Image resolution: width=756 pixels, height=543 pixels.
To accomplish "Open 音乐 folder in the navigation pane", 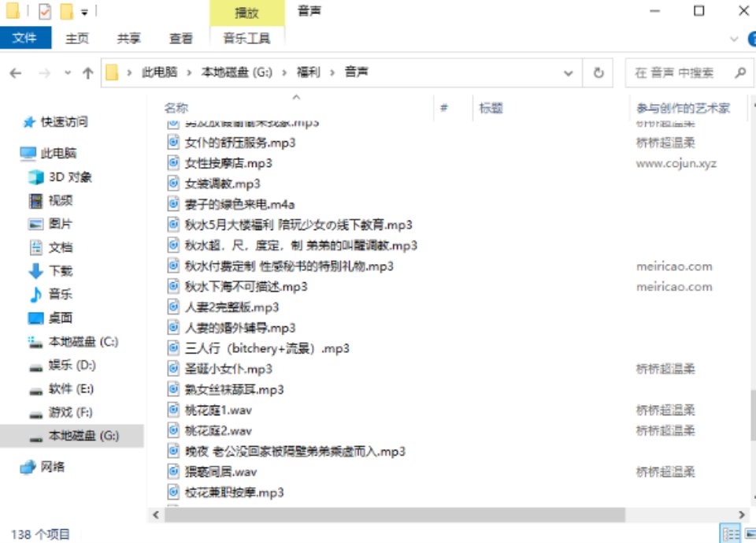I will tap(61, 295).
